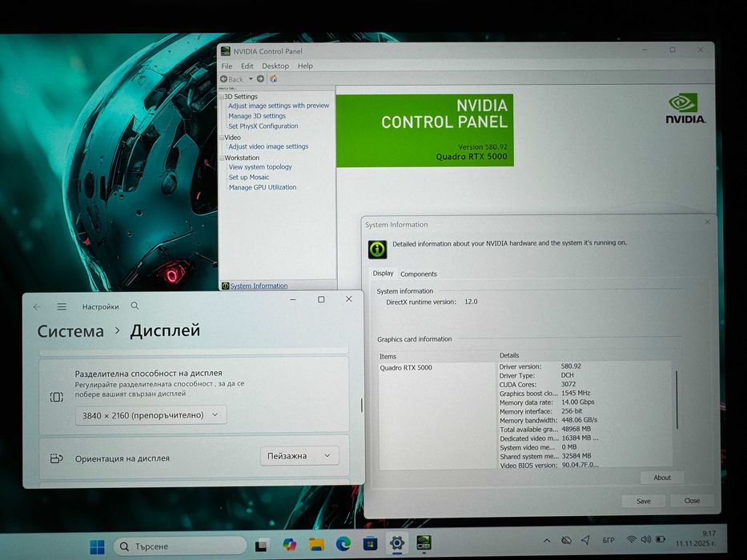The height and width of the screenshot is (560, 747).
Task: Click the battery tray icon
Action: pyautogui.click(x=661, y=539)
